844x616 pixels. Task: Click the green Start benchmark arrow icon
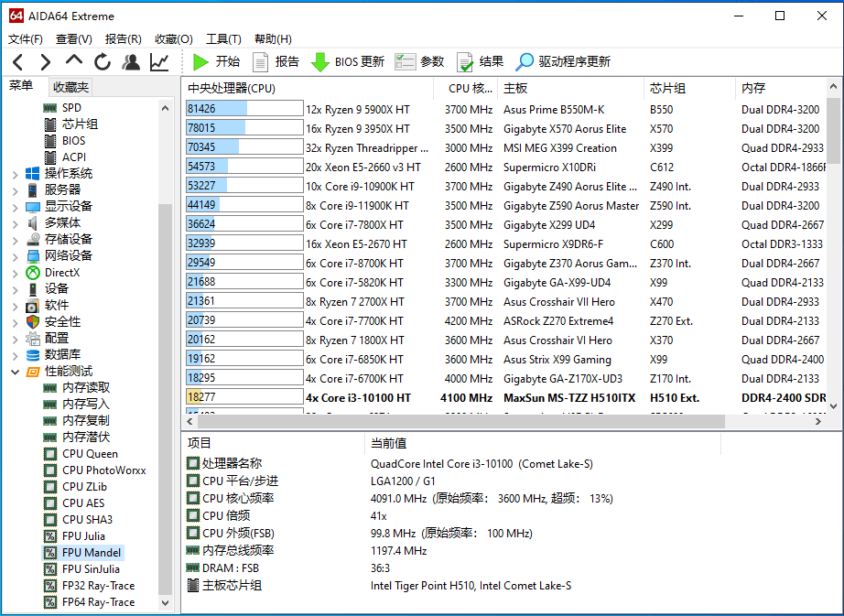tap(200, 62)
